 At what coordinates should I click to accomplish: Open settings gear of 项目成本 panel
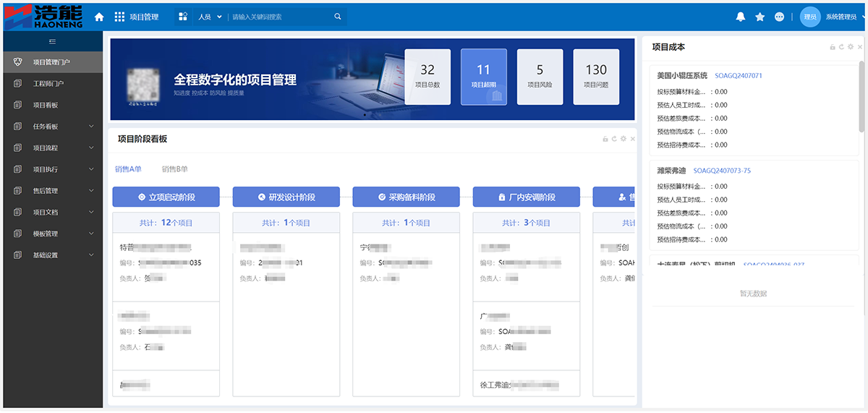point(851,47)
